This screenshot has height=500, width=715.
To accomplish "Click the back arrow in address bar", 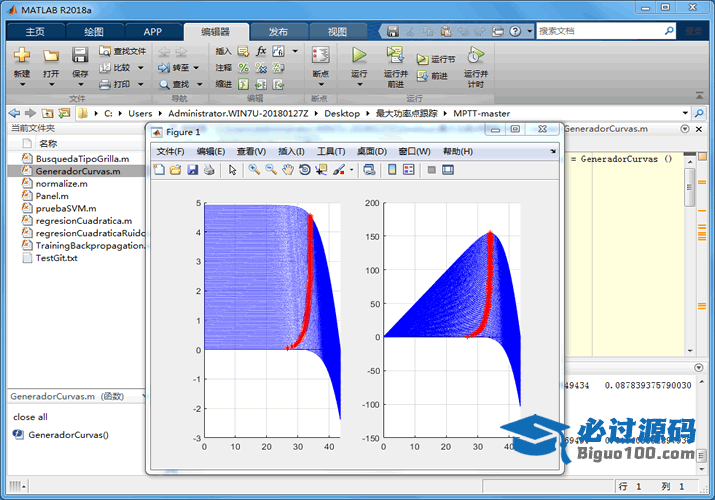I will (15, 113).
